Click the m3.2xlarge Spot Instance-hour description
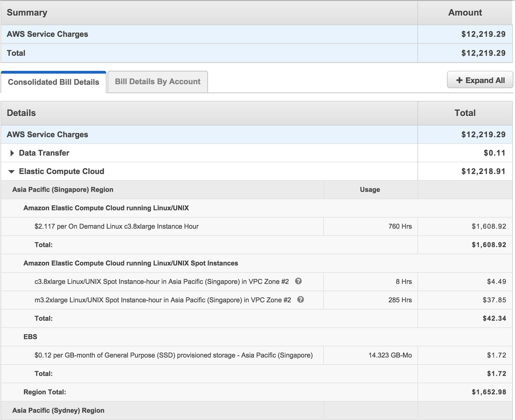 [163, 300]
